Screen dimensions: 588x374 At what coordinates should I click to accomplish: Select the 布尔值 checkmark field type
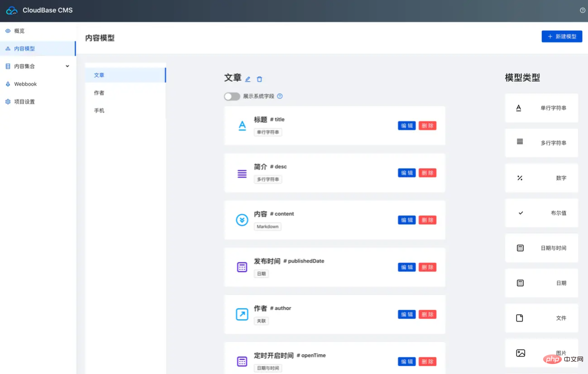pyautogui.click(x=541, y=213)
